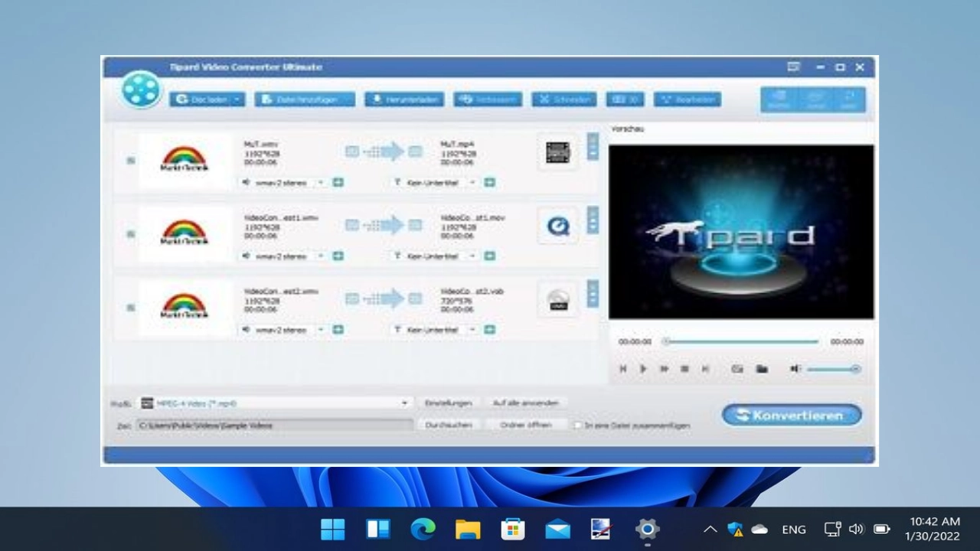
Task: Click the Tipard film reel logo
Action: coord(141,90)
